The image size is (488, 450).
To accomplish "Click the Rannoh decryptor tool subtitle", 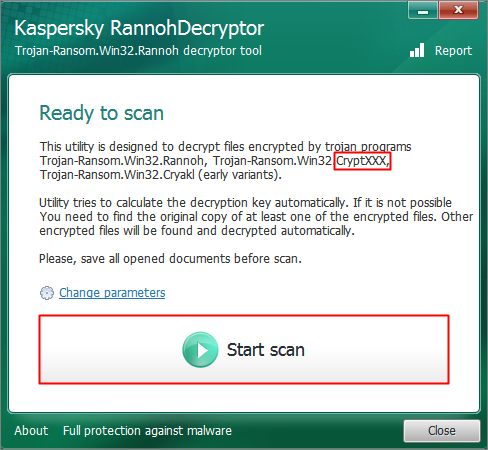I will coord(138,51).
